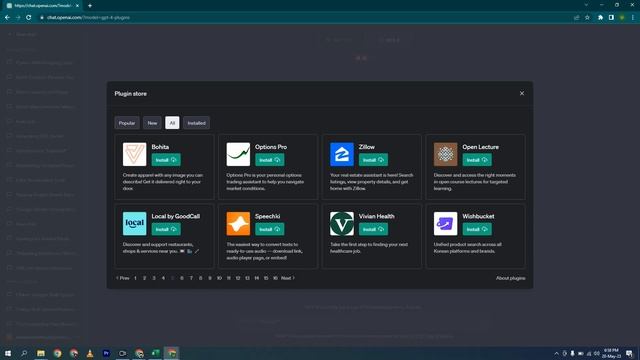This screenshot has height=360, width=640.
Task: Open Excel from the taskbar
Action: [155, 353]
